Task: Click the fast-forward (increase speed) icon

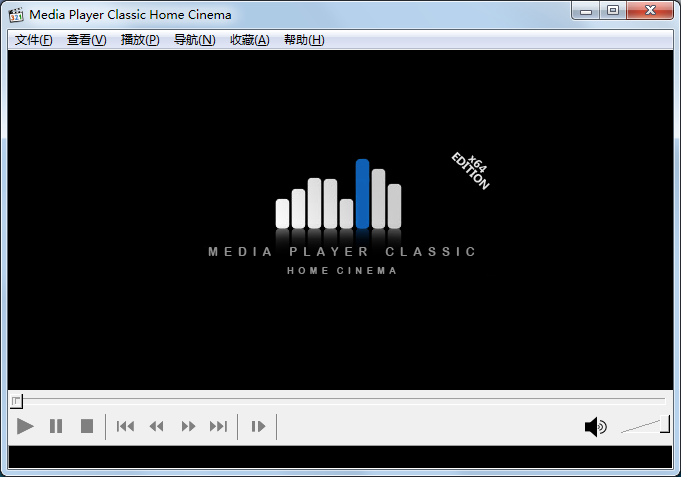Action: point(188,427)
